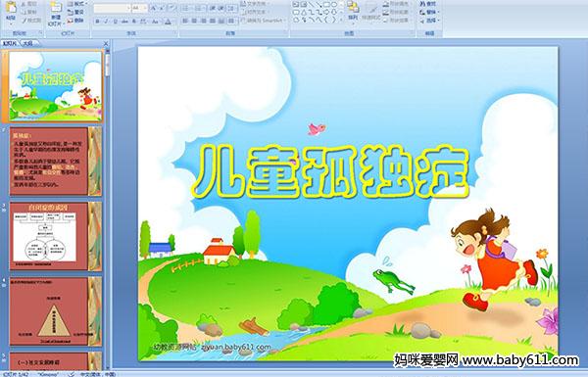Toggle italic formatting
588x377 pixels.
tap(106, 22)
